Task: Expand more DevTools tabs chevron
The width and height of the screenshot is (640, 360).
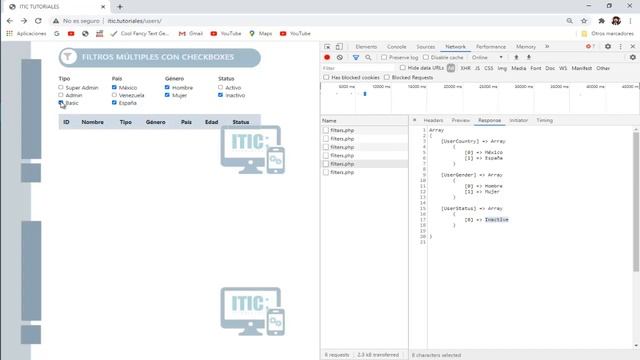Action: 547,47
